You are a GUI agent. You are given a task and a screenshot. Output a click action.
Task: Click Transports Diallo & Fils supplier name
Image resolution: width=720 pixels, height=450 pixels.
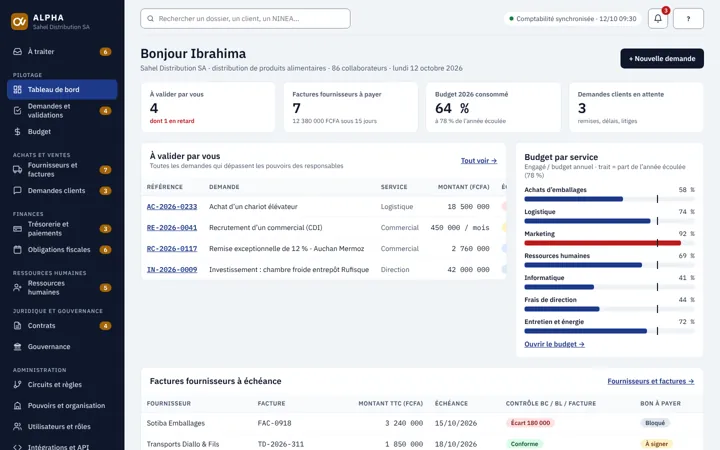pos(183,444)
